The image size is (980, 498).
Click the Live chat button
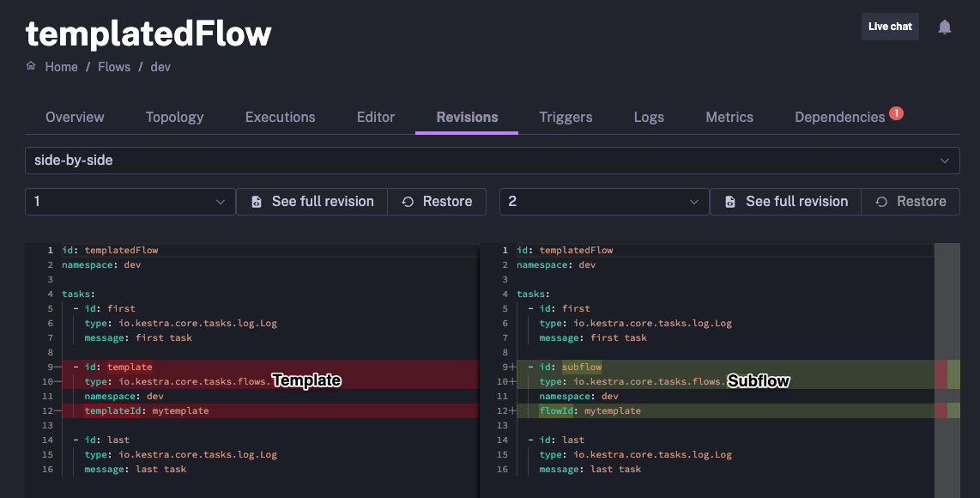click(889, 27)
